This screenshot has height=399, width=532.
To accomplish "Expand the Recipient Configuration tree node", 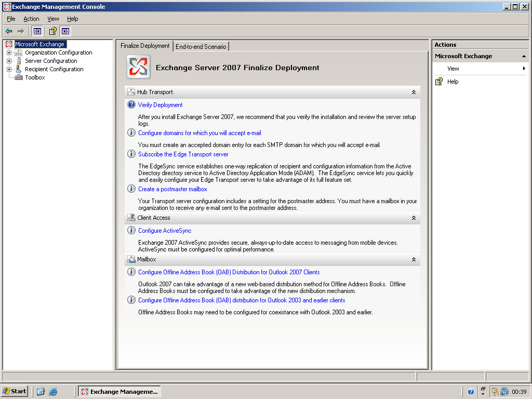I will click(x=9, y=69).
